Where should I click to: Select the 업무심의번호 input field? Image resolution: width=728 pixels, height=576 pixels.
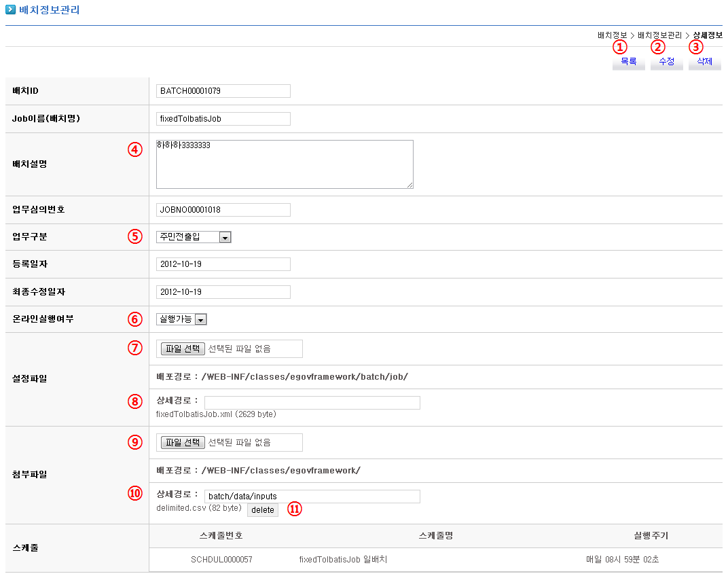click(x=223, y=210)
